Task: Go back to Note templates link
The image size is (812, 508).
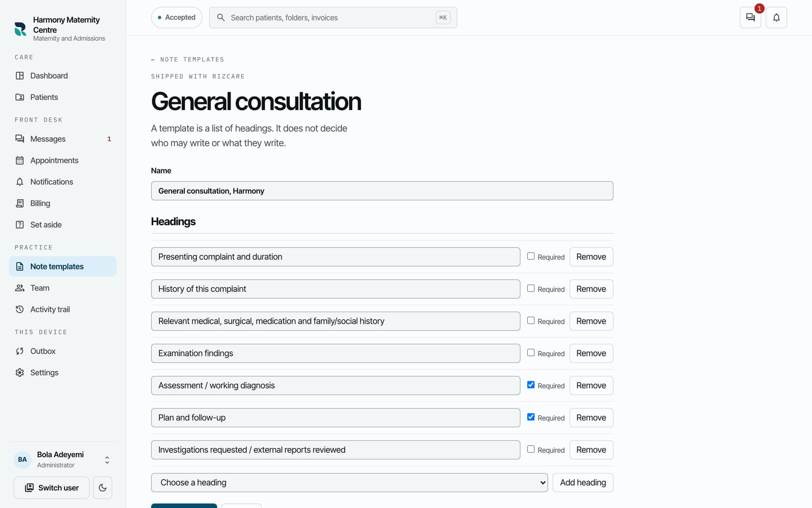Action: [x=188, y=59]
